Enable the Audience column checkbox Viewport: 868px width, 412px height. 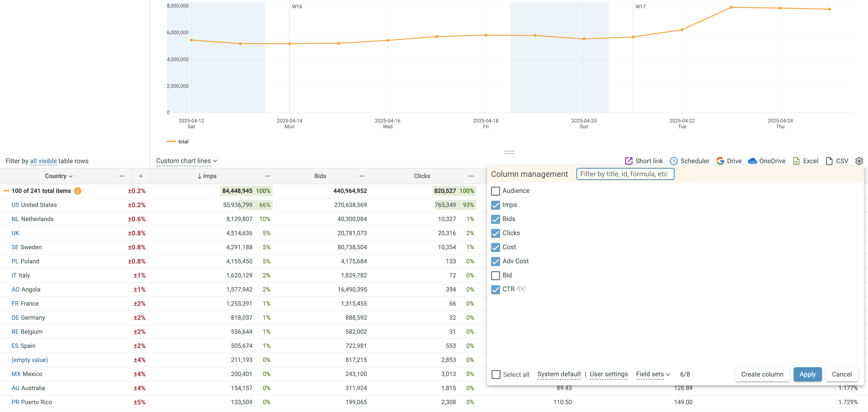coord(495,191)
